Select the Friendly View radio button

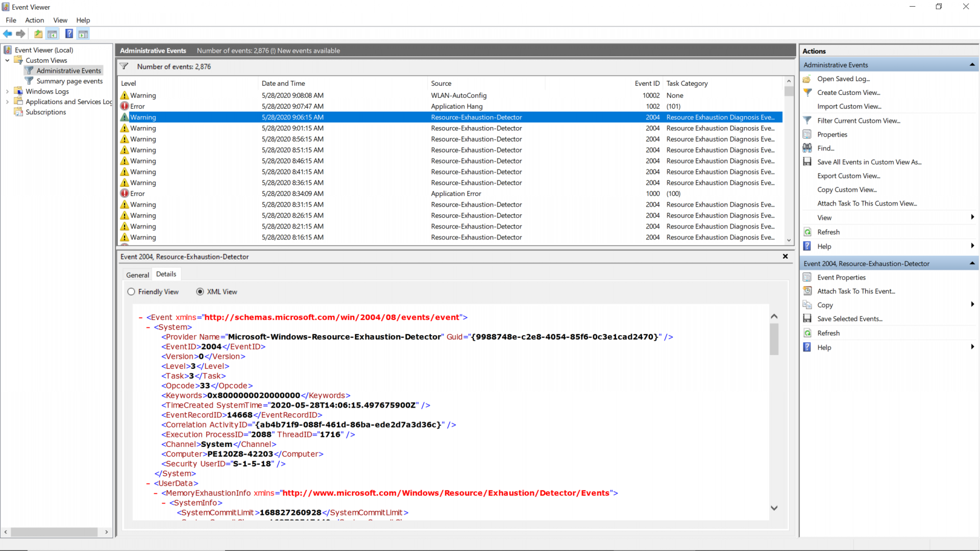131,292
